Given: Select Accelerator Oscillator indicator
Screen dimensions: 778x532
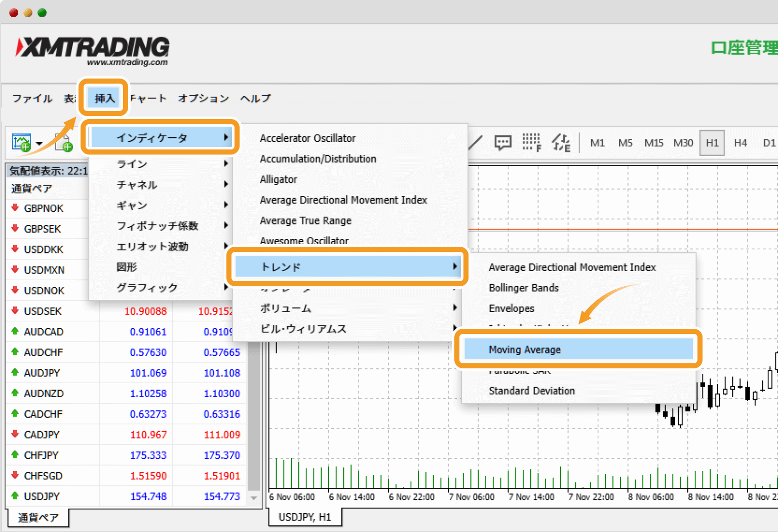Looking at the screenshot, I should (307, 138).
